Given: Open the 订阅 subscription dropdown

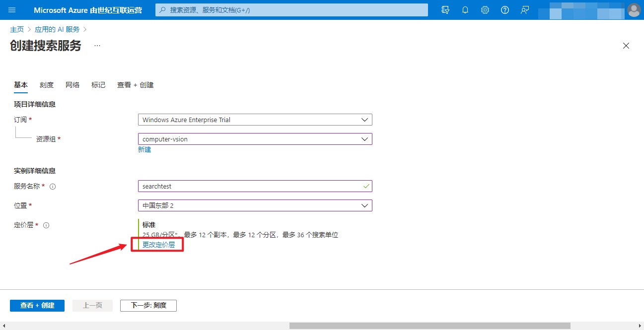Looking at the screenshot, I should pos(255,120).
